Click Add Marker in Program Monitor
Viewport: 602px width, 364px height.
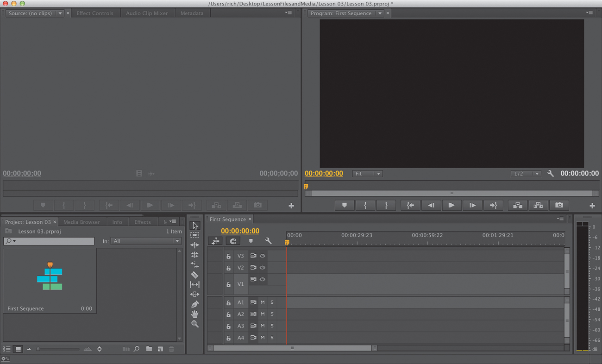[x=345, y=205]
